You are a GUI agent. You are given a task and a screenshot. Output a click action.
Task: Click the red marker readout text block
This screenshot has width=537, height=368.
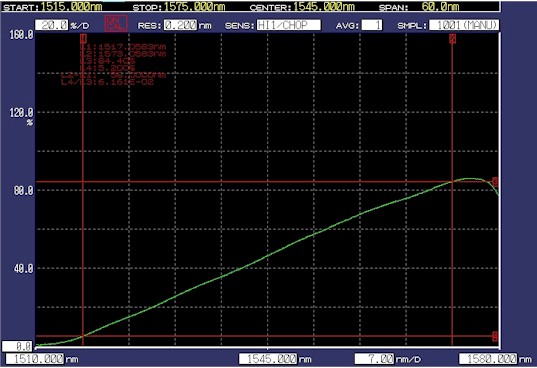tap(114, 64)
